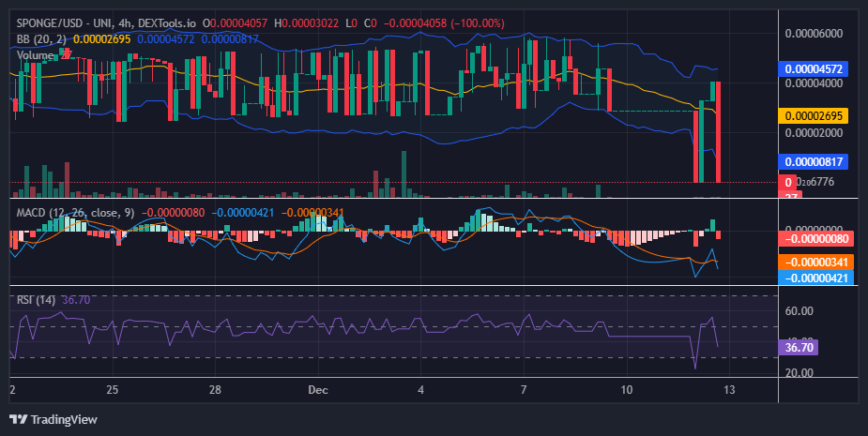Click the 25 date on time axis
868x436 pixels.
point(112,389)
